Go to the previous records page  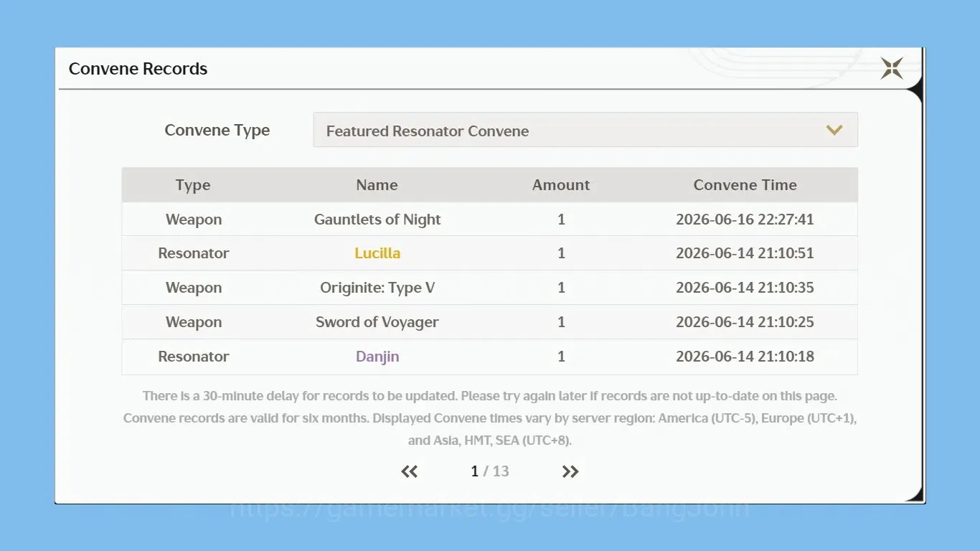click(410, 471)
